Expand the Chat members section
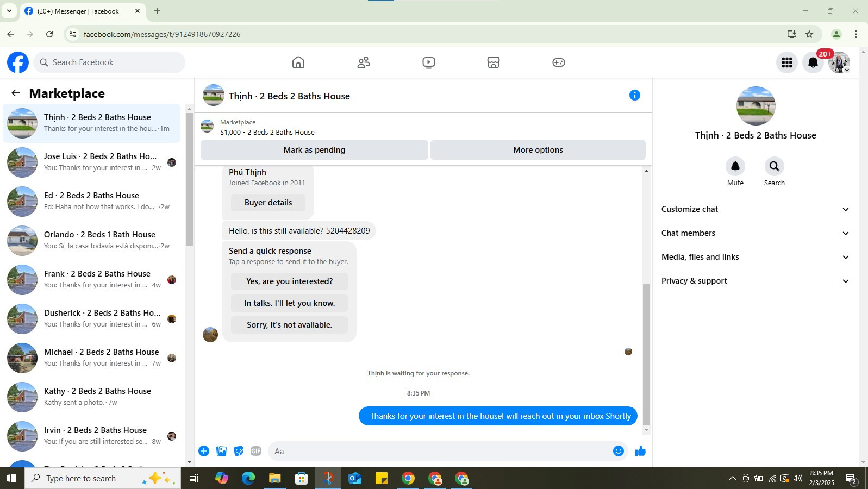Viewport: 868px width, 489px height. (x=755, y=233)
